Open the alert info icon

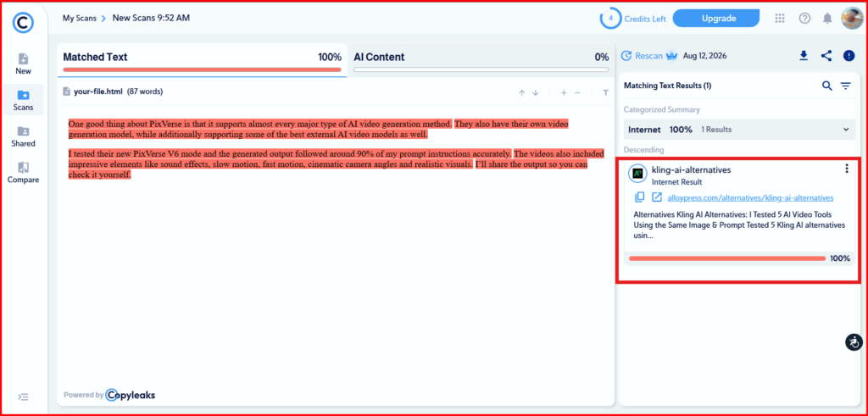tap(849, 55)
